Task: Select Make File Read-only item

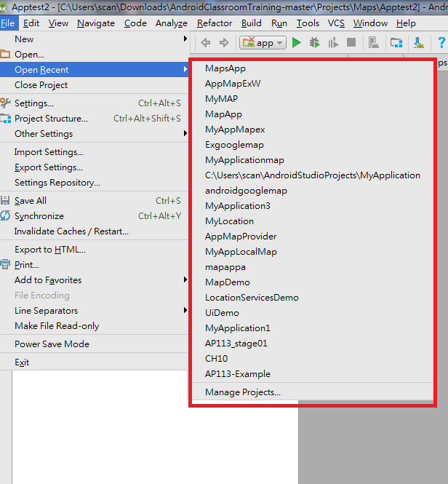Action: coord(94,325)
